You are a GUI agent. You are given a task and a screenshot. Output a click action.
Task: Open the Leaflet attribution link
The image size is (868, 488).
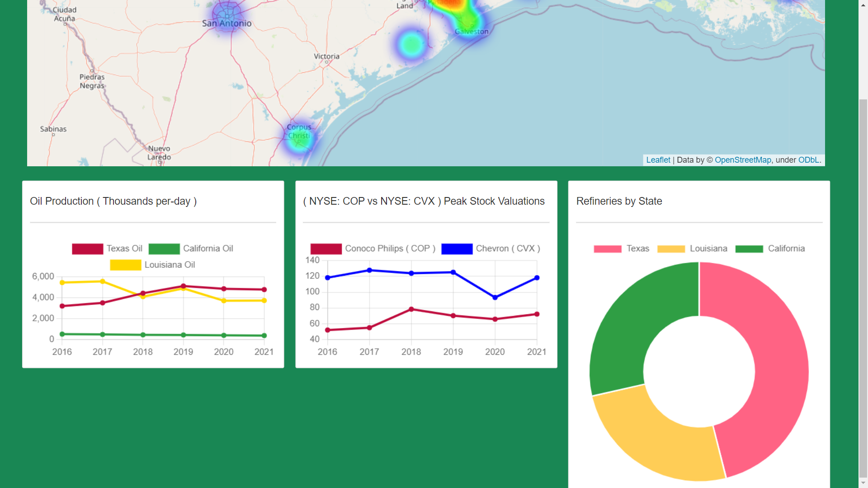click(658, 160)
